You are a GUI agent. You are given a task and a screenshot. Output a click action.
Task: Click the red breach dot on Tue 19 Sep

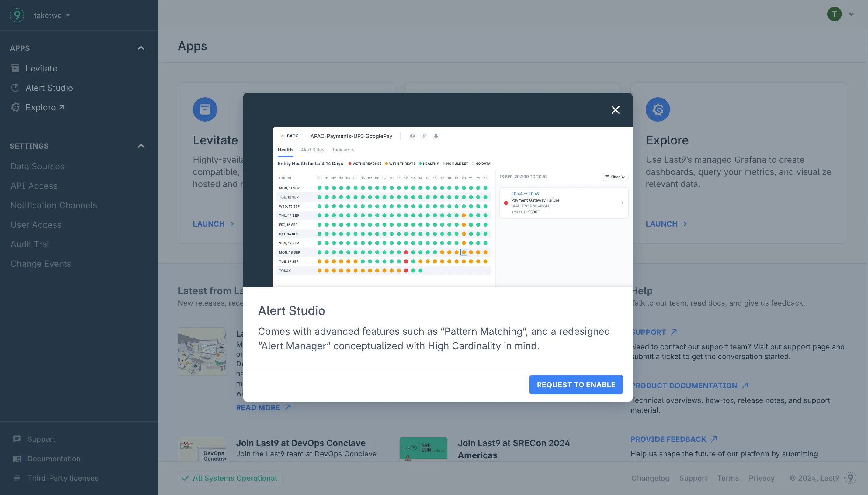(x=406, y=261)
